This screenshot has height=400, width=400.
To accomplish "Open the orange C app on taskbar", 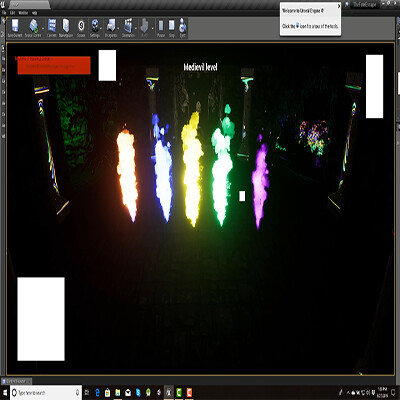I will coord(189,393).
